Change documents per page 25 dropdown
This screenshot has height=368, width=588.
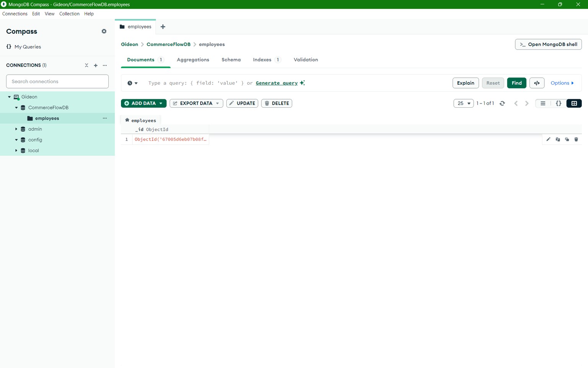coord(464,103)
